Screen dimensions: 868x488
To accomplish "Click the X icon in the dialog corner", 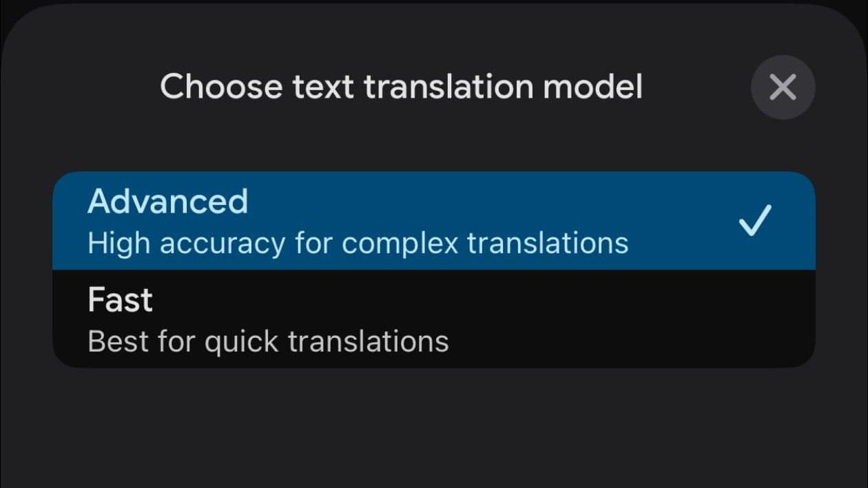I will pos(783,87).
